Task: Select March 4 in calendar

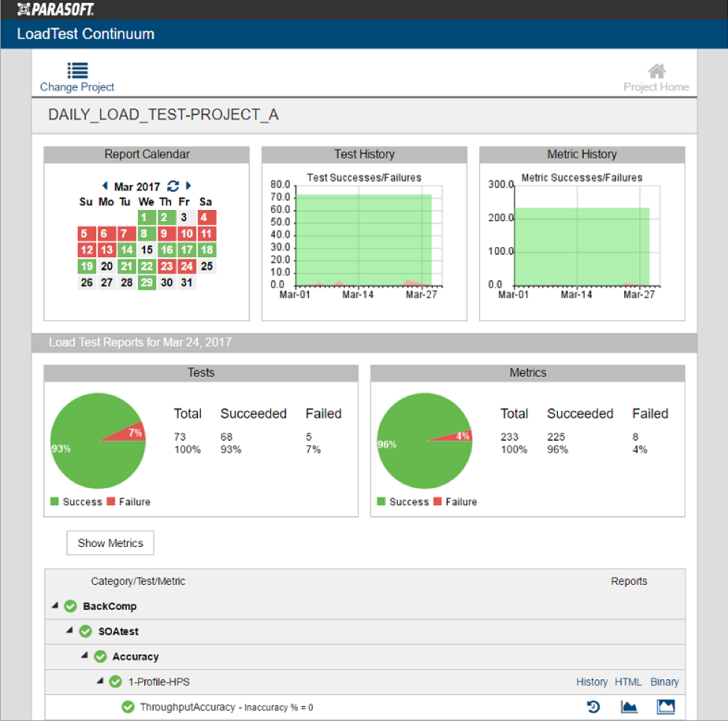Action: pyautogui.click(x=207, y=217)
